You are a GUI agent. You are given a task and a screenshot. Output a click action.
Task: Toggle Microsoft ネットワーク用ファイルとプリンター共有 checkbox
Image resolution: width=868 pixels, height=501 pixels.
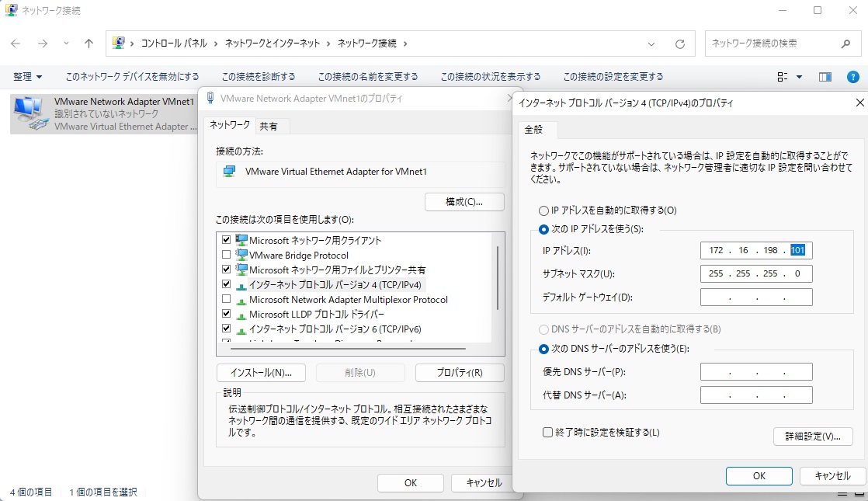click(x=226, y=270)
